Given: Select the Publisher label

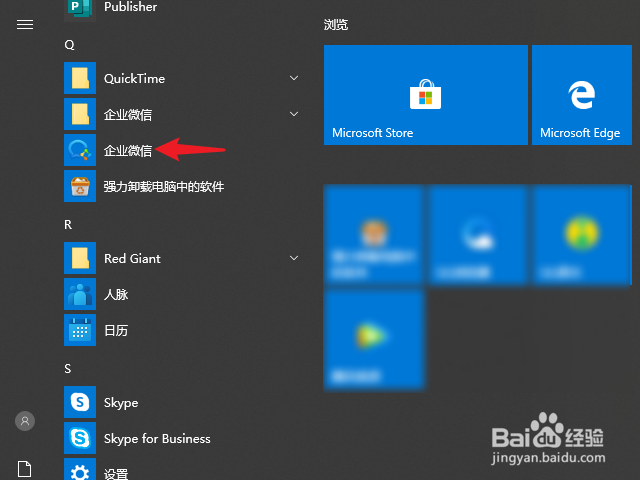Looking at the screenshot, I should (131, 7).
